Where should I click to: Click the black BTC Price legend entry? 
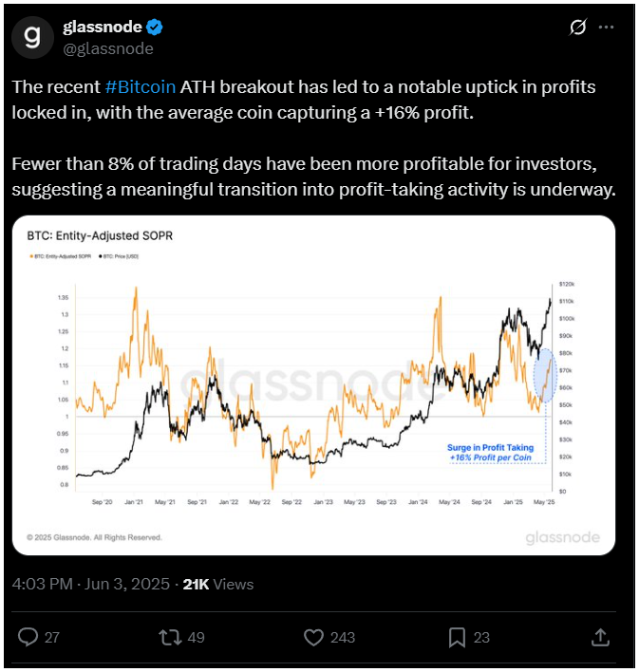tap(119, 256)
